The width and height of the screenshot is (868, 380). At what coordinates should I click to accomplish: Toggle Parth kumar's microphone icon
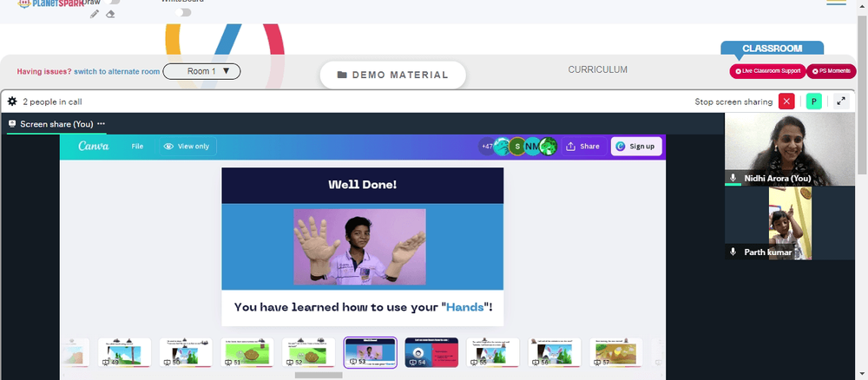click(733, 252)
